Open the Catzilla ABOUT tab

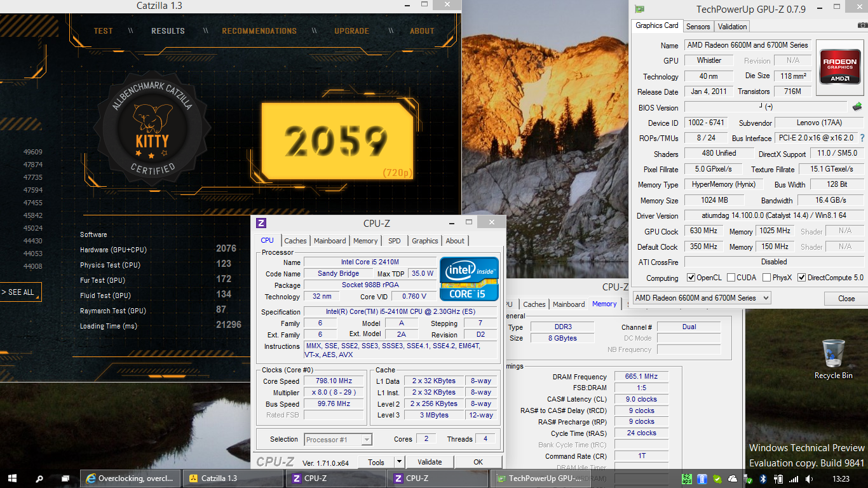pos(422,30)
